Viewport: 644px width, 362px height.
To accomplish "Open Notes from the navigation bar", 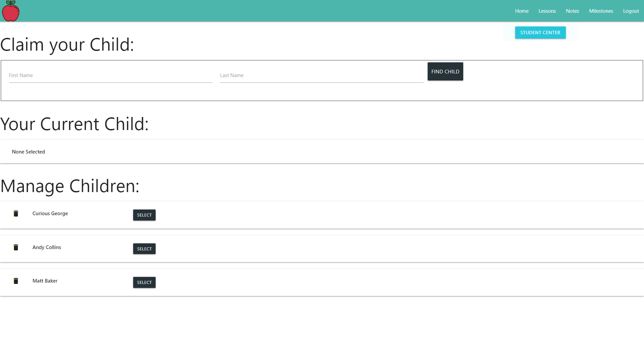I will click(x=572, y=11).
